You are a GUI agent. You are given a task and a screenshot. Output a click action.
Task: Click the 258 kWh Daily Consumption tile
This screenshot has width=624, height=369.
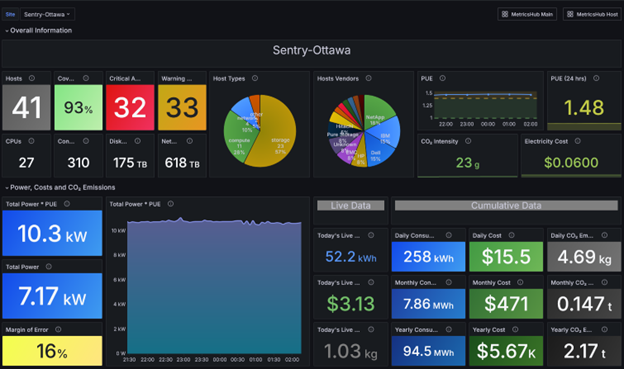click(428, 257)
